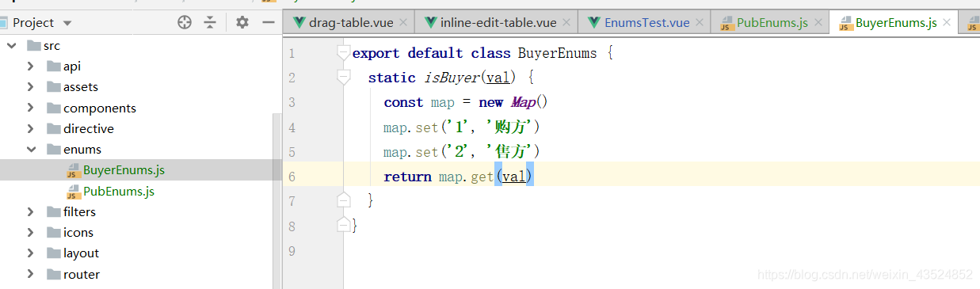This screenshot has width=980, height=289.
Task: Click line number 9 in gutter
Action: click(x=292, y=251)
